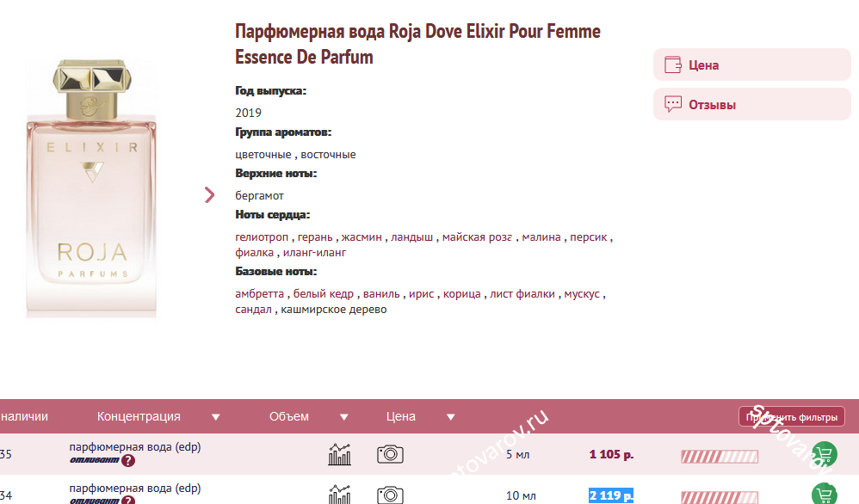
Task: Click the отливант label in 5 мл row
Action: pos(94,460)
